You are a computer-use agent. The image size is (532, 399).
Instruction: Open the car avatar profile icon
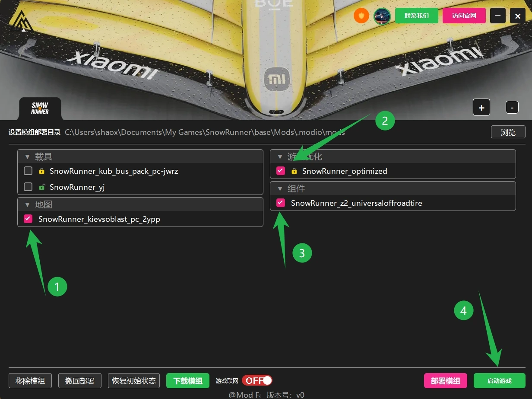[x=382, y=16]
